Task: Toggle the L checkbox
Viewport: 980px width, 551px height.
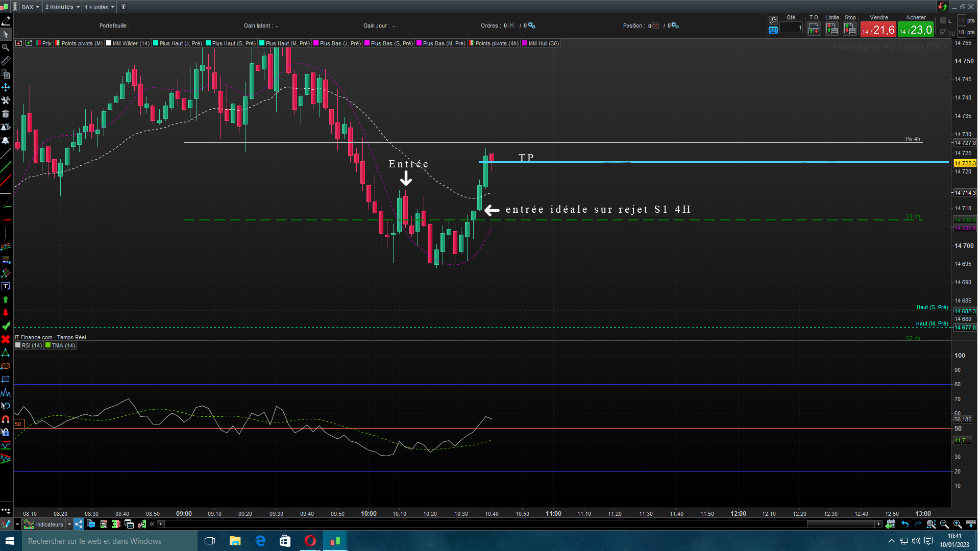Action: pyautogui.click(x=943, y=21)
